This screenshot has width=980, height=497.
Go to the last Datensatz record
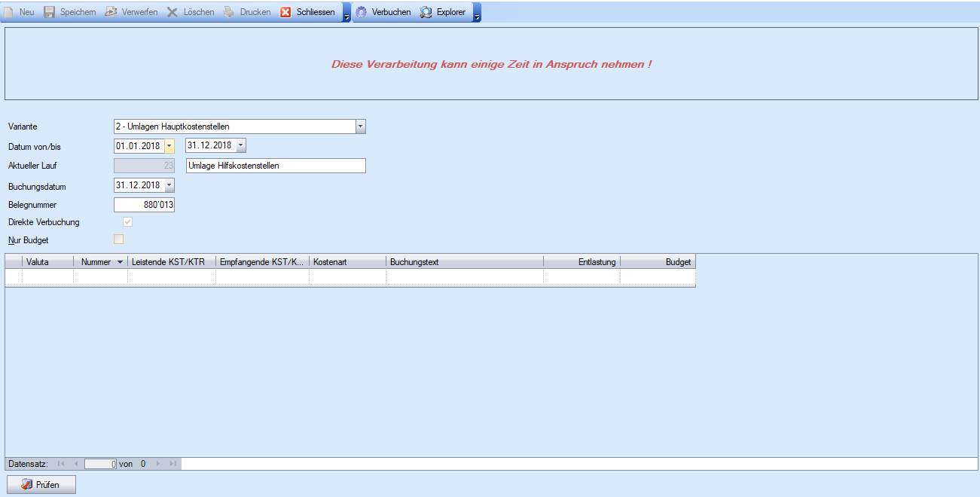pyautogui.click(x=173, y=464)
